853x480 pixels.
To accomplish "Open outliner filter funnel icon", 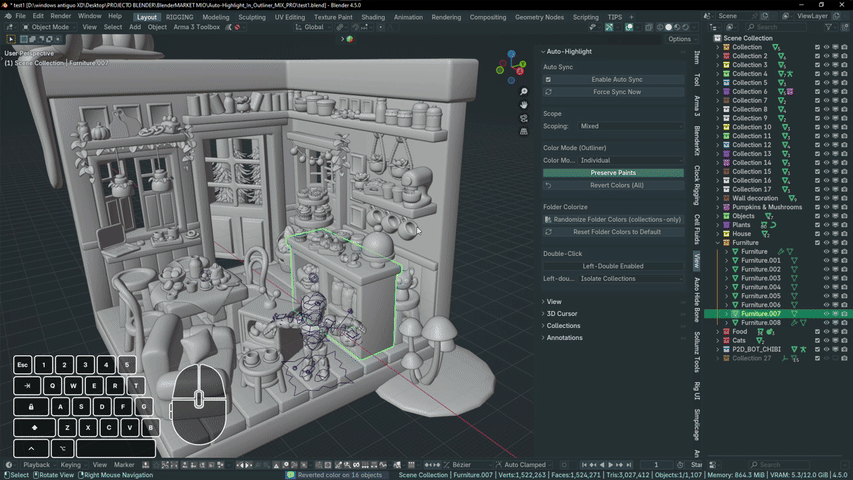I will pyautogui.click(x=829, y=27).
